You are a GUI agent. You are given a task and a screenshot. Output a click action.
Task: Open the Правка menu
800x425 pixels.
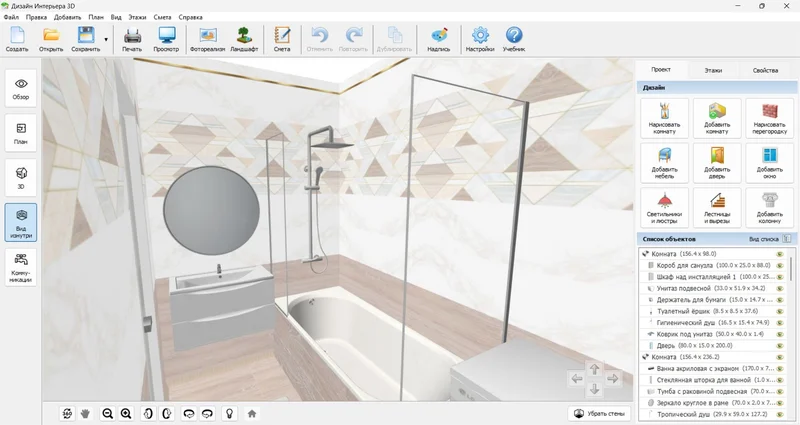tap(36, 17)
